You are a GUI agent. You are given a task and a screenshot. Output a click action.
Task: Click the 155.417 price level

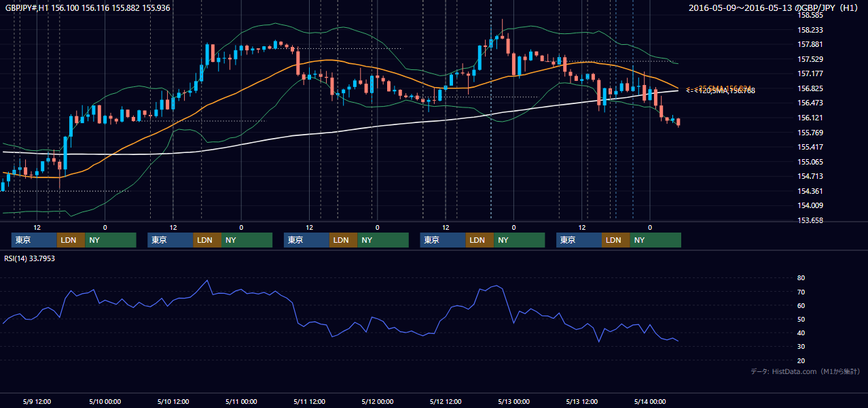(x=810, y=148)
